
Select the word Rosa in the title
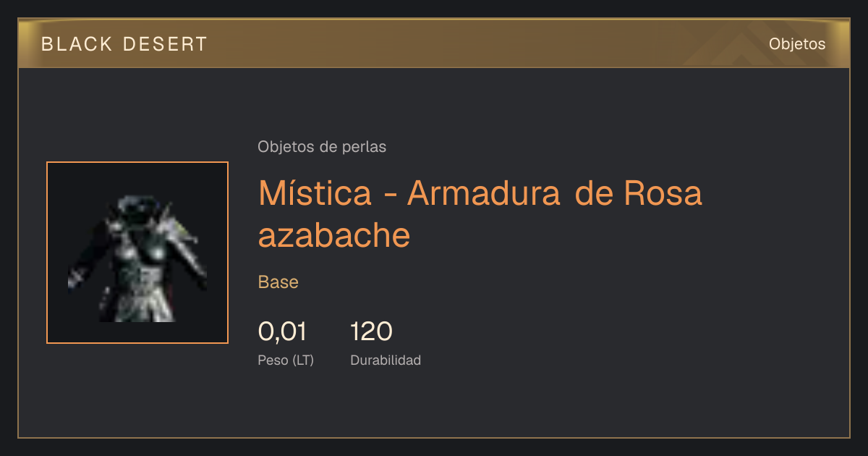pyautogui.click(x=663, y=193)
